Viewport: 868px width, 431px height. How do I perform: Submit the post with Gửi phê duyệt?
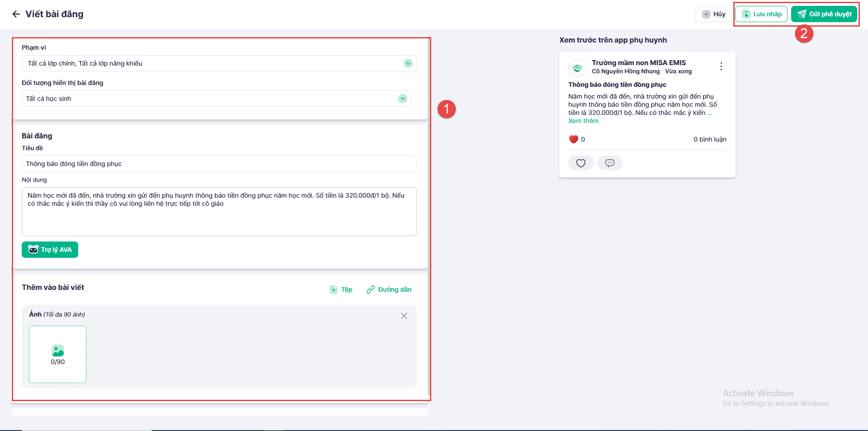[x=824, y=14]
